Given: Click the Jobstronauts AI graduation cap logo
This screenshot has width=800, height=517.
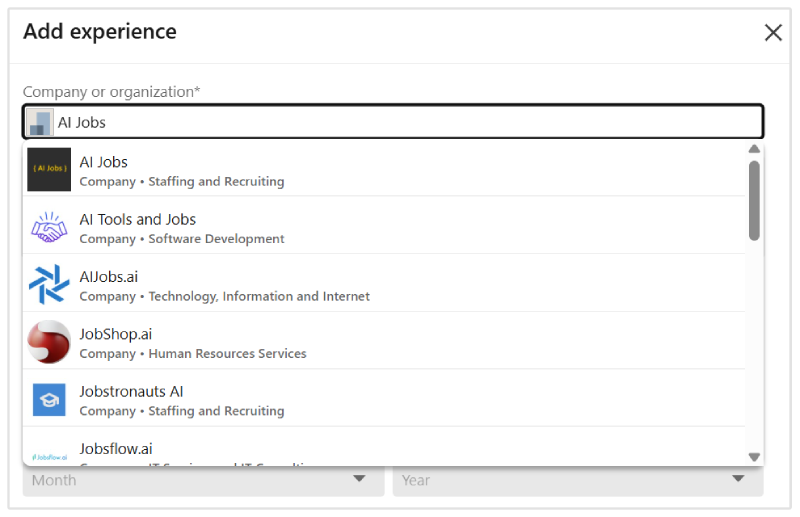Looking at the screenshot, I should point(49,400).
